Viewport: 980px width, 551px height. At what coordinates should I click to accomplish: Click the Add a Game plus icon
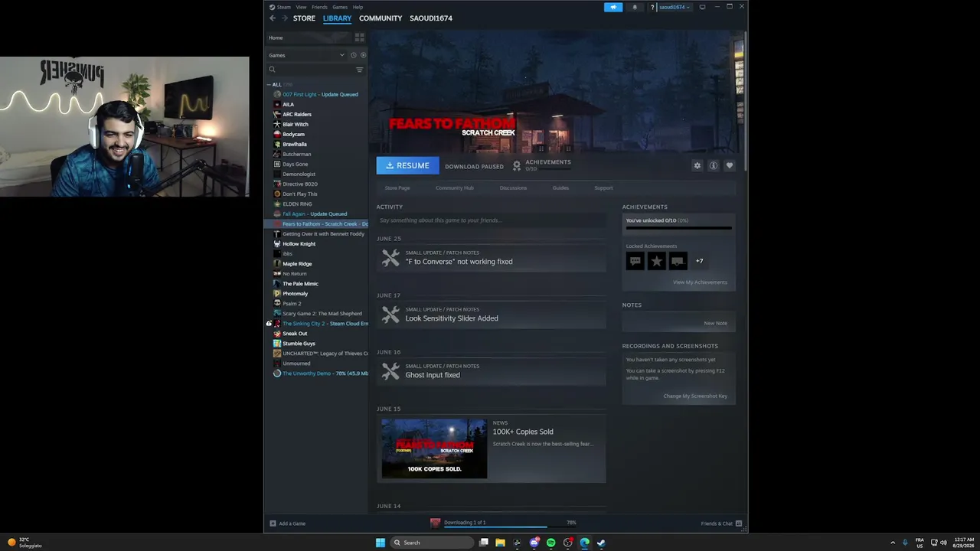[273, 523]
